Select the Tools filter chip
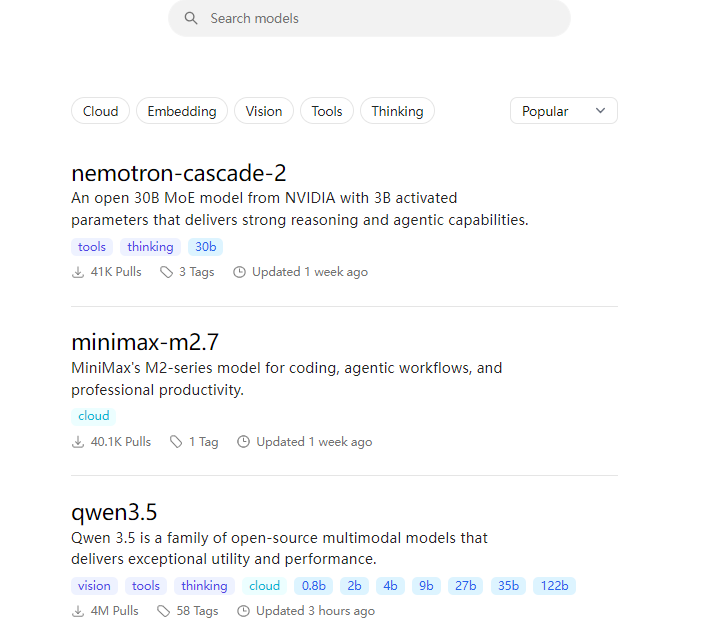The image size is (702, 639). (327, 111)
